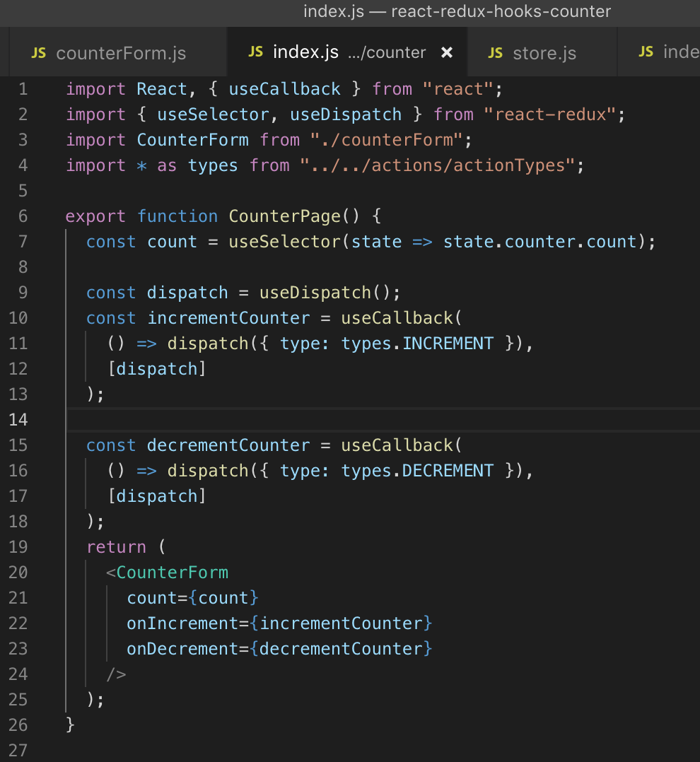Image resolution: width=700 pixels, height=762 pixels.
Task: Close the index.js counter tab
Action: pyautogui.click(x=447, y=52)
